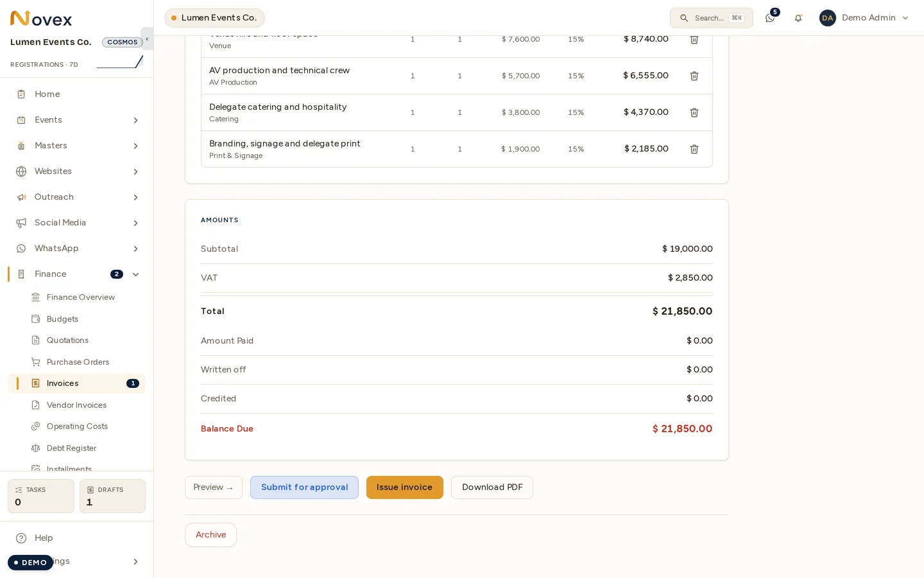Click the Debt Register scales icon

point(36,448)
